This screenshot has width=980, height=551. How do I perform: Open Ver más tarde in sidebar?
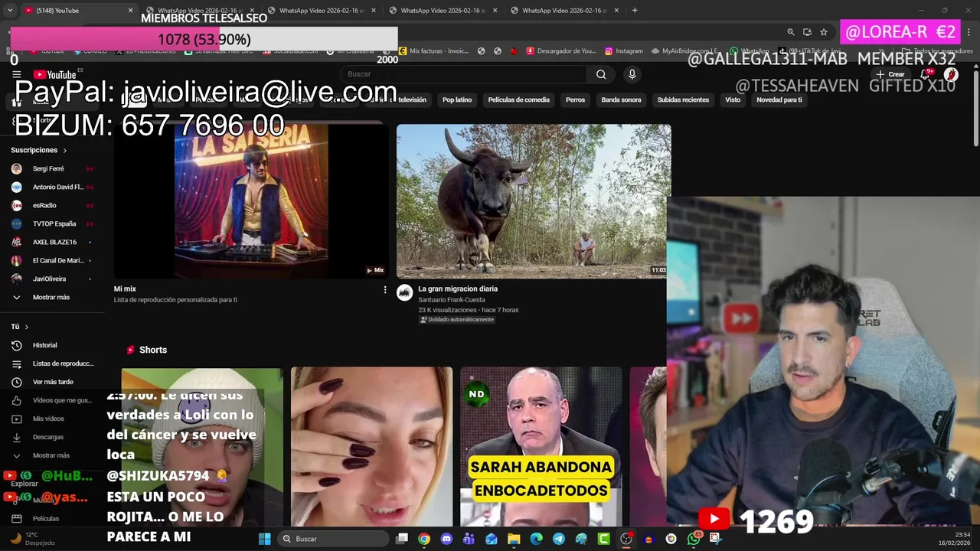coord(52,382)
